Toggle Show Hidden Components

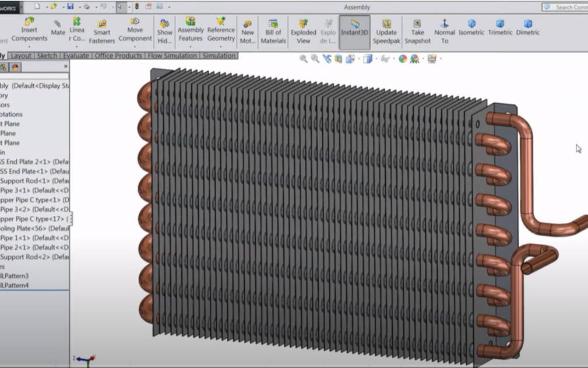pyautogui.click(x=165, y=30)
